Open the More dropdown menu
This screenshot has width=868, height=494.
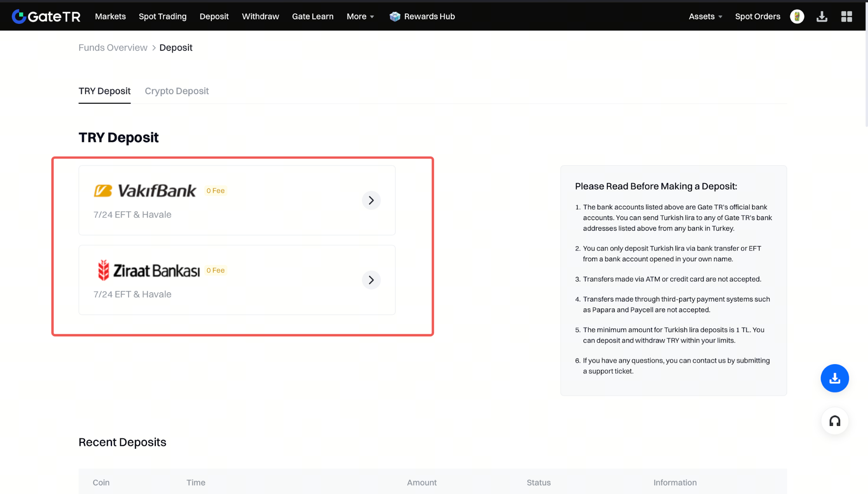360,16
